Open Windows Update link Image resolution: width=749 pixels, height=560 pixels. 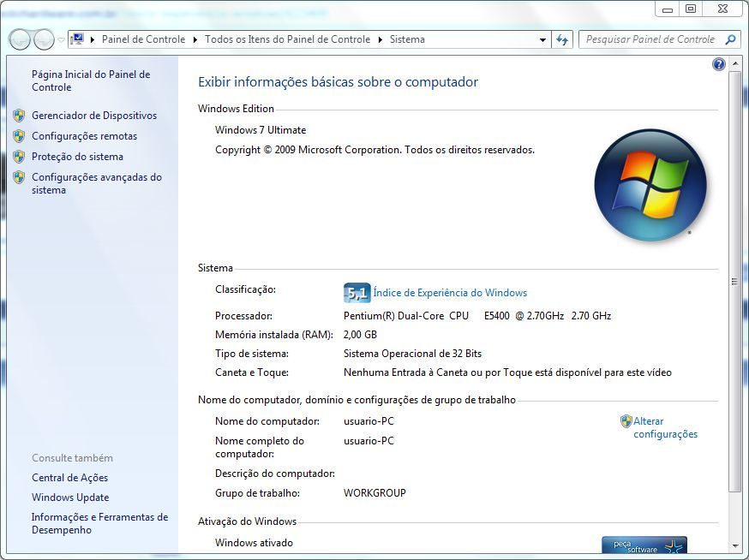coord(70,497)
